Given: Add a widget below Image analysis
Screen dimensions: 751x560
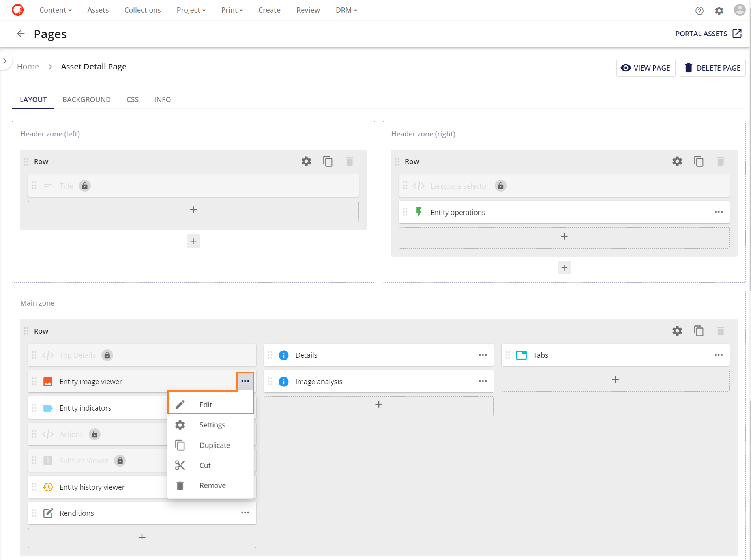Looking at the screenshot, I should pos(378,404).
